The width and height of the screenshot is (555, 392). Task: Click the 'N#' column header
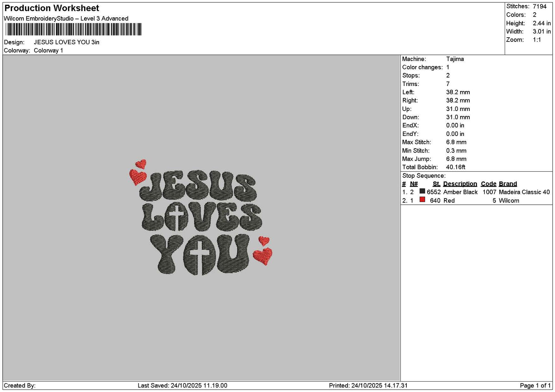coord(414,184)
